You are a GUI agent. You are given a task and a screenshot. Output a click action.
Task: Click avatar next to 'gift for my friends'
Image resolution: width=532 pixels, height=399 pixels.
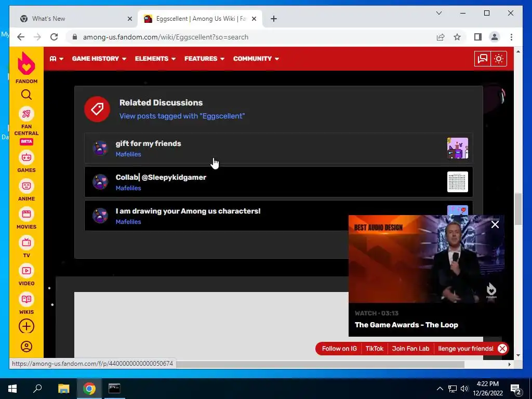[100, 148]
